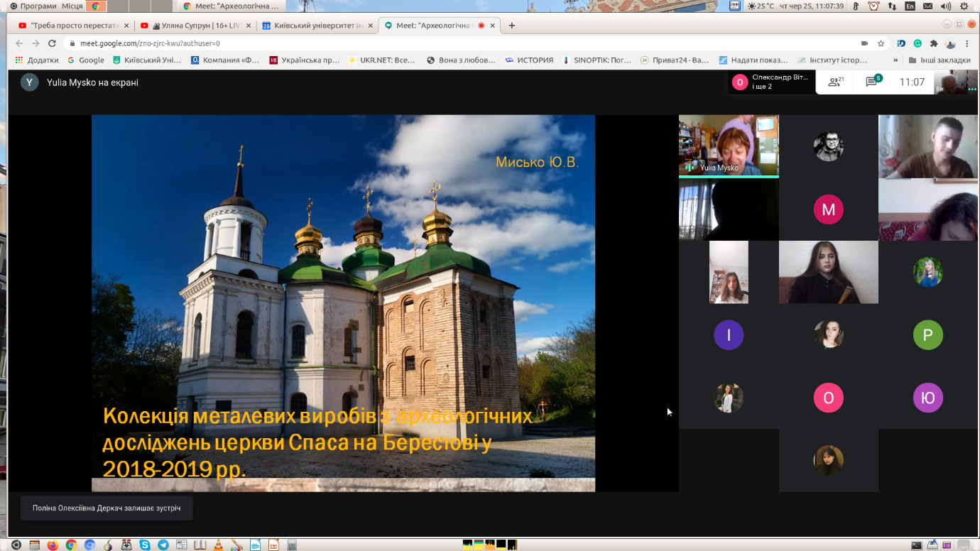The width and height of the screenshot is (980, 551).
Task: Launch Skype from the taskbar
Action: click(145, 545)
